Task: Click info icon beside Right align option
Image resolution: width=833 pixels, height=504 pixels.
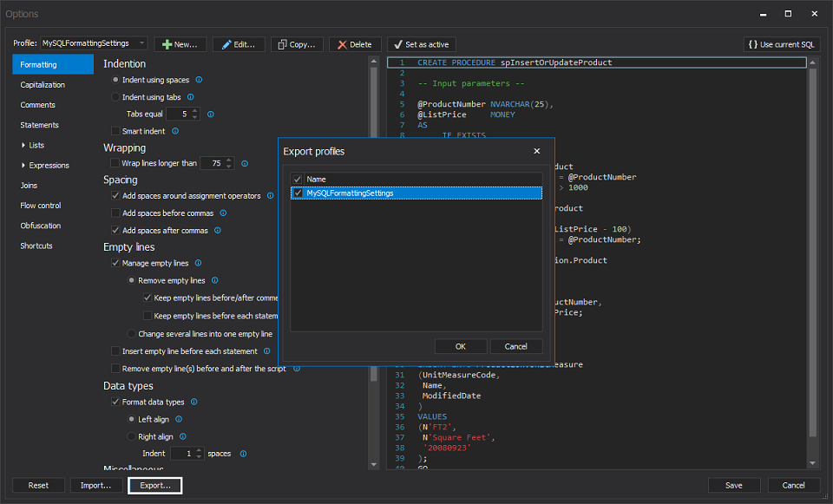Action: pyautogui.click(x=183, y=437)
